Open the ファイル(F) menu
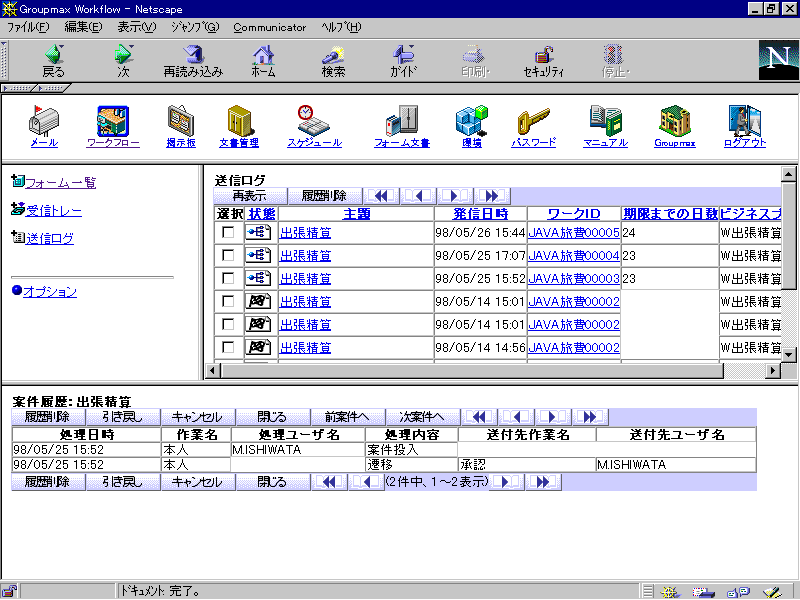Image resolution: width=800 pixels, height=600 pixels. click(x=28, y=27)
